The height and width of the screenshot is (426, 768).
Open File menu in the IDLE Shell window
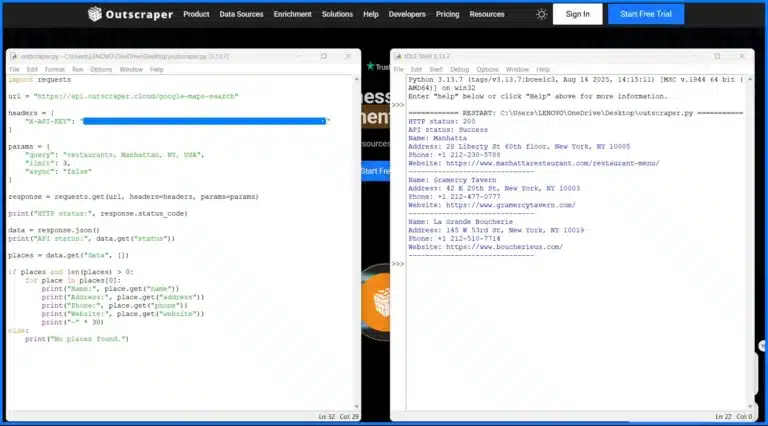(x=399, y=70)
